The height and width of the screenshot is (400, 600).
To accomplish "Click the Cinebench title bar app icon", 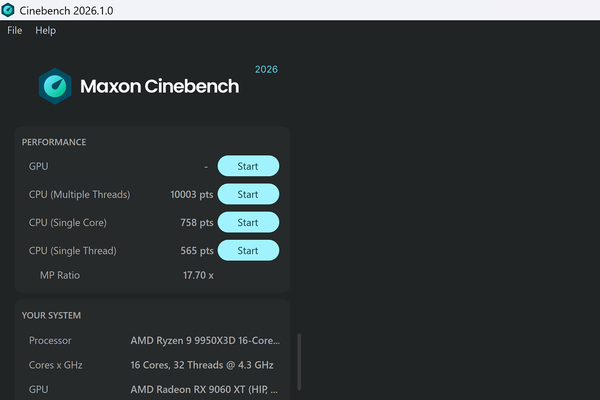I will click(x=8, y=10).
